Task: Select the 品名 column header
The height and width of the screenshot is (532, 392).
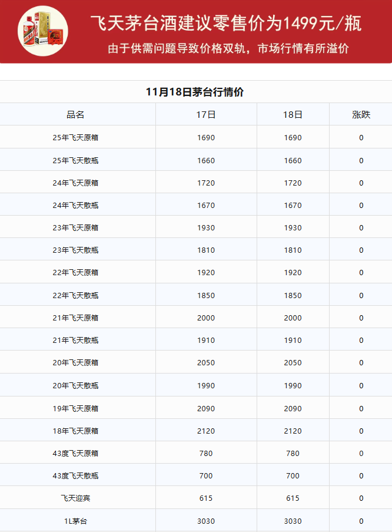Action: 75,115
